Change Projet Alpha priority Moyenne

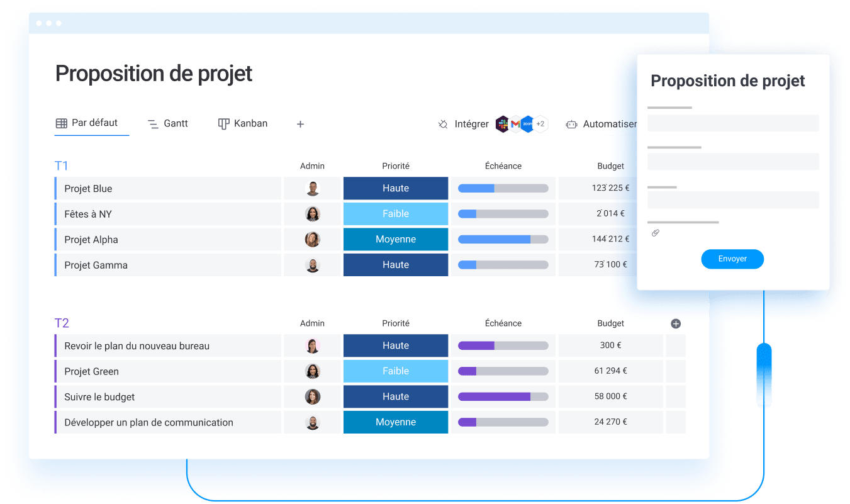(396, 239)
